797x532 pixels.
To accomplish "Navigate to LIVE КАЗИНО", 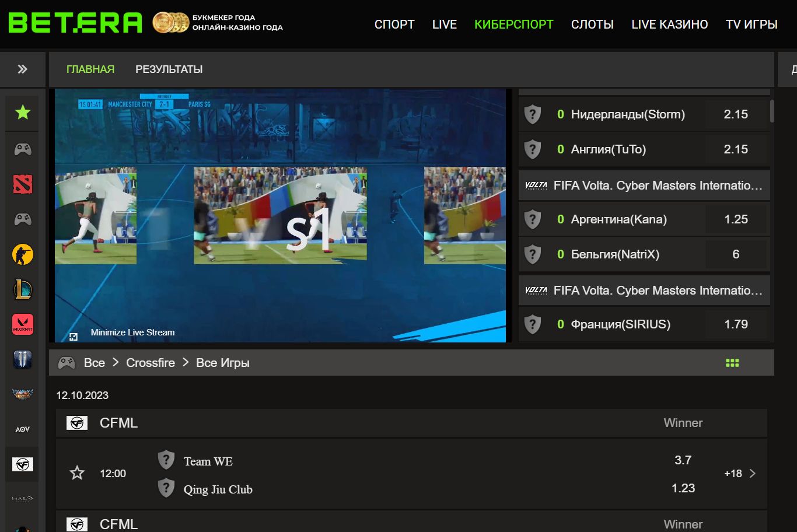I will pyautogui.click(x=670, y=24).
